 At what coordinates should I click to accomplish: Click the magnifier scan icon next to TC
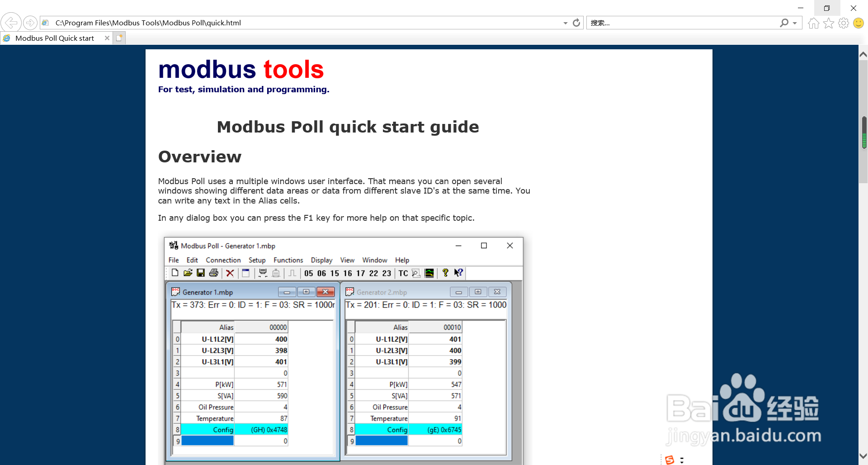(416, 273)
